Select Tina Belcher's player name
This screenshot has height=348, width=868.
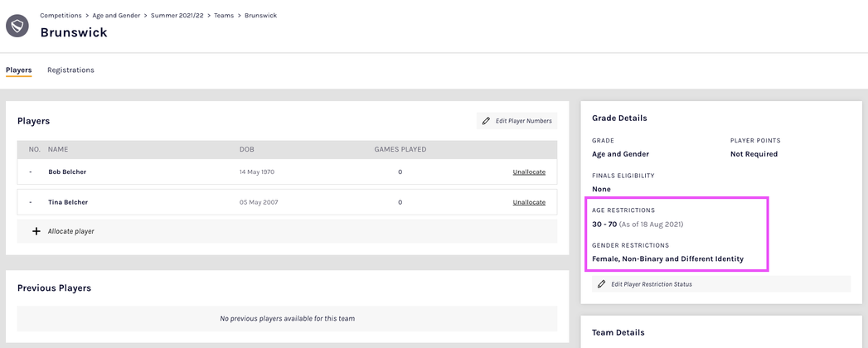click(68, 202)
